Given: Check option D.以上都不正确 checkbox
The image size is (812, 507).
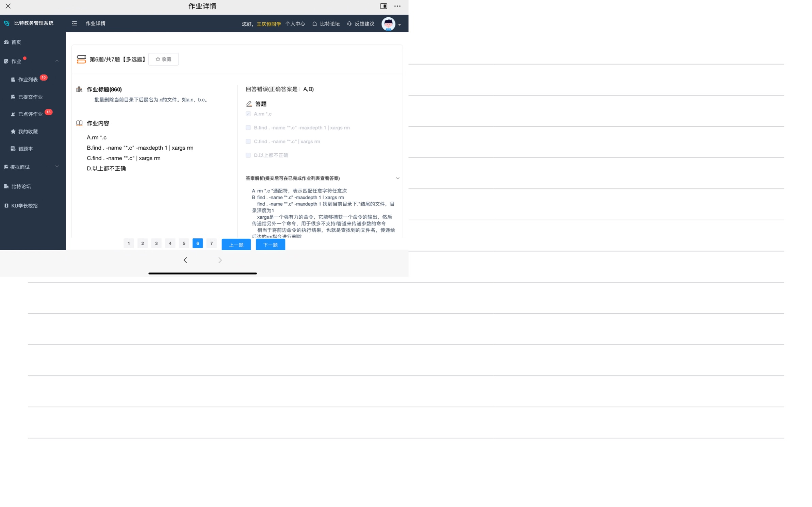Looking at the screenshot, I should (248, 155).
